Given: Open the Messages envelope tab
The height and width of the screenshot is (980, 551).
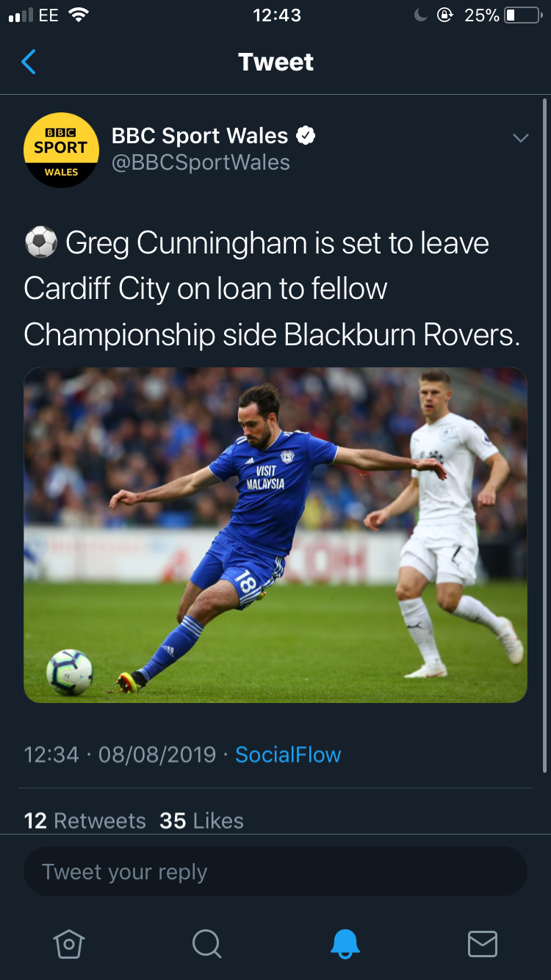Looking at the screenshot, I should 482,943.
